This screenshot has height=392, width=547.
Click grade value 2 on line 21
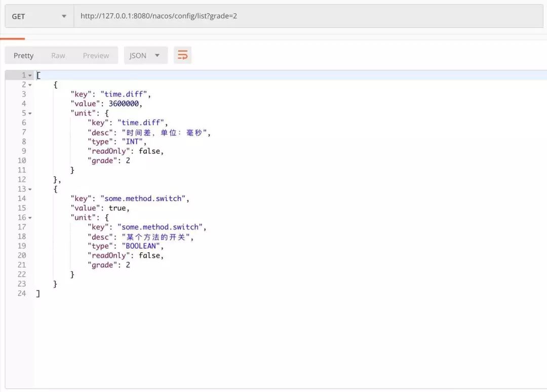coord(128,265)
